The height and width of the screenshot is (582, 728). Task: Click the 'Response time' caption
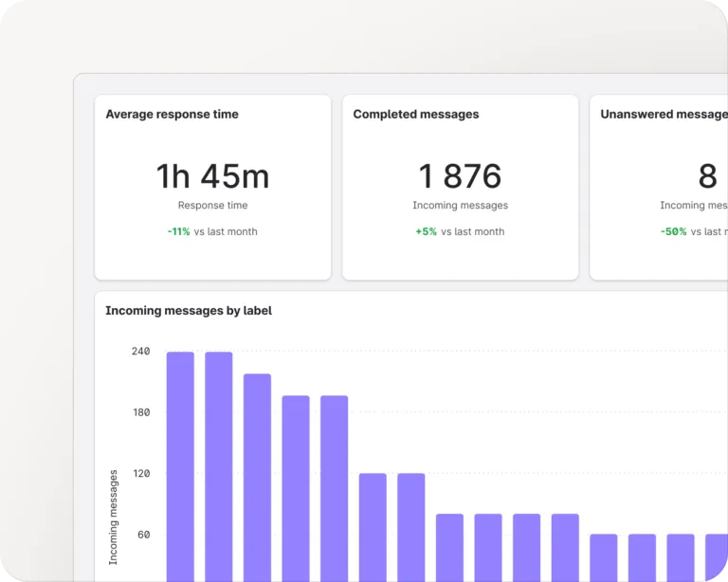(212, 205)
